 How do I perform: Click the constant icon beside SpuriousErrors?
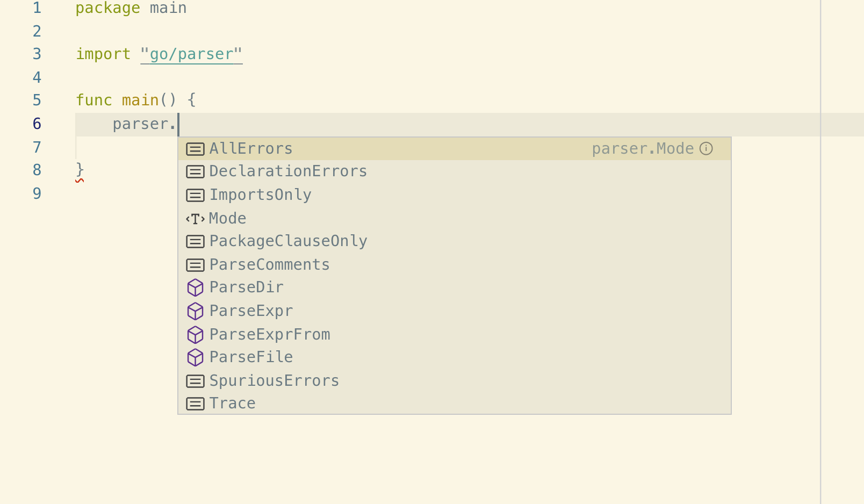pyautogui.click(x=195, y=381)
